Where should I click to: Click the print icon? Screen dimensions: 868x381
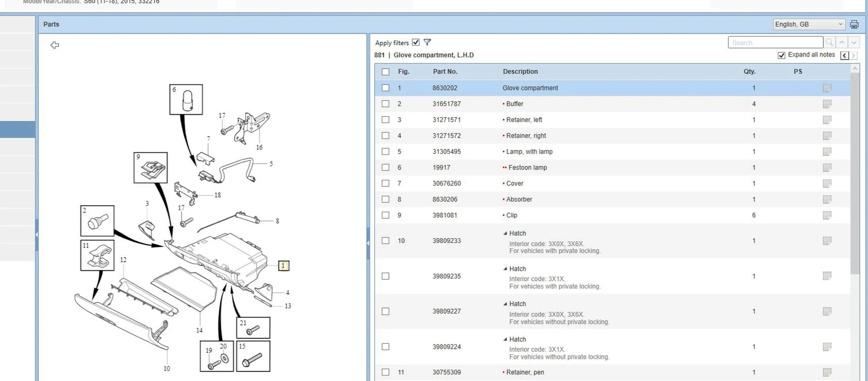tap(854, 24)
